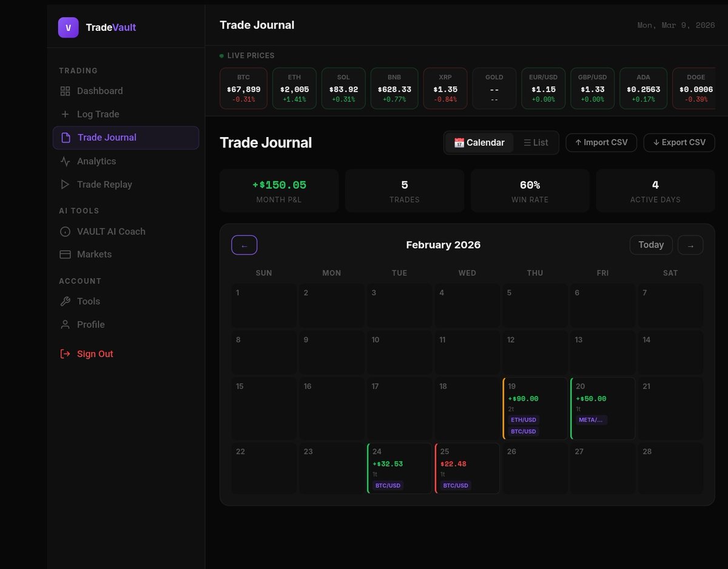
Task: Select the ADA live price card
Action: [644, 88]
